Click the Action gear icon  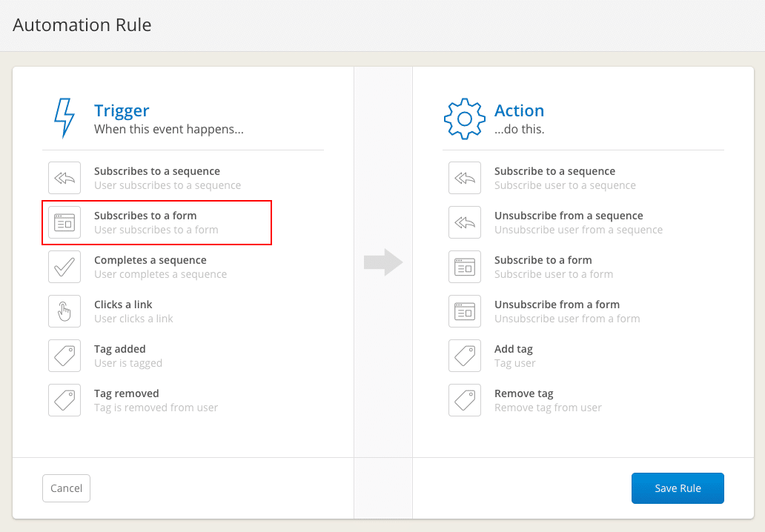[465, 119]
